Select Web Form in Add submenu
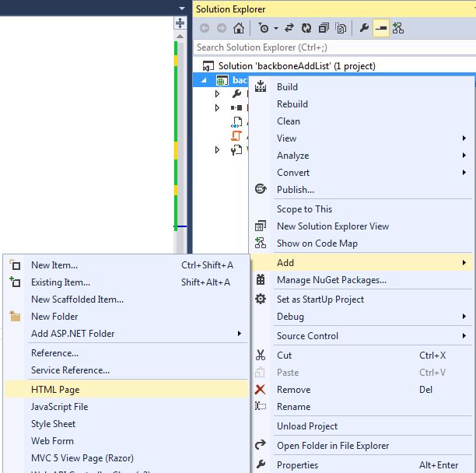 (x=127, y=441)
